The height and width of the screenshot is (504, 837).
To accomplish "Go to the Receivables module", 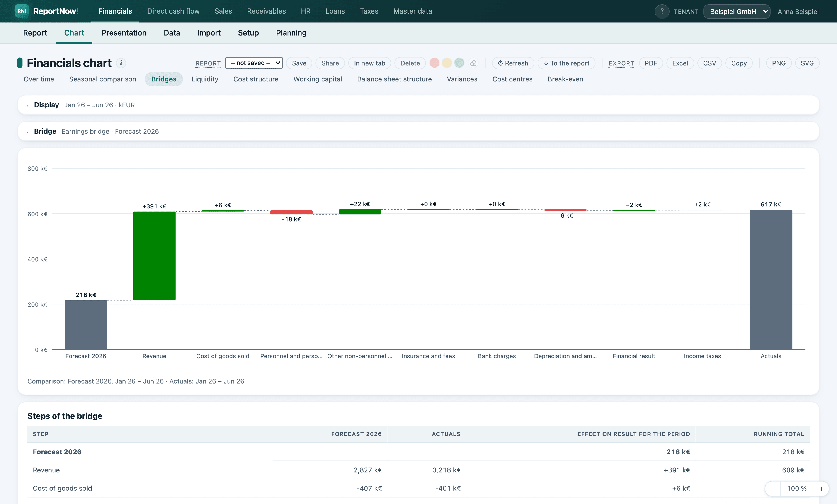I will [266, 11].
